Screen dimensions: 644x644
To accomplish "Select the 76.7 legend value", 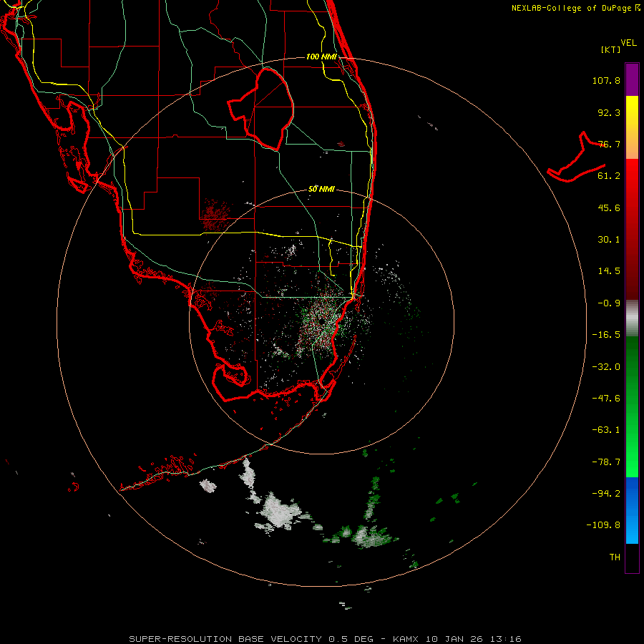I will pos(609,144).
